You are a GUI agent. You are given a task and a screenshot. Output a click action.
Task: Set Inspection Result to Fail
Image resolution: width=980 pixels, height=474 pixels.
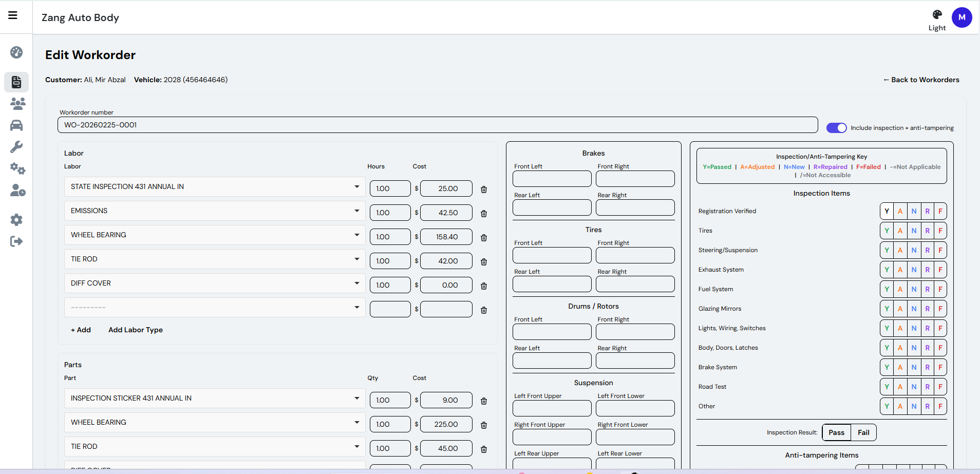pyautogui.click(x=863, y=432)
